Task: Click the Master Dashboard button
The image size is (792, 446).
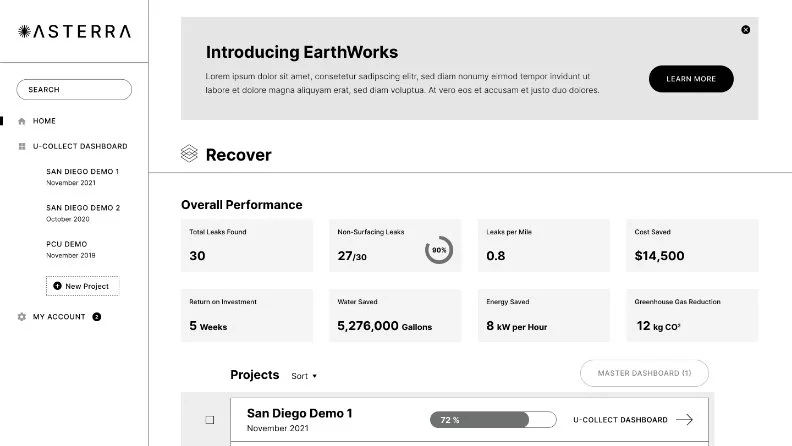Action: [x=644, y=373]
